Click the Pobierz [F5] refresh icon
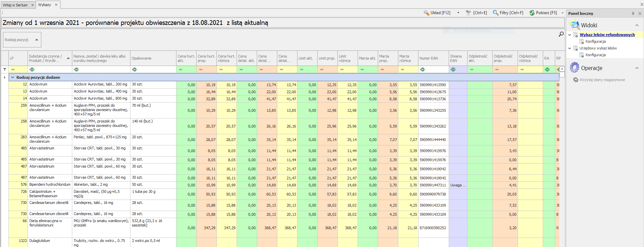 (532, 13)
